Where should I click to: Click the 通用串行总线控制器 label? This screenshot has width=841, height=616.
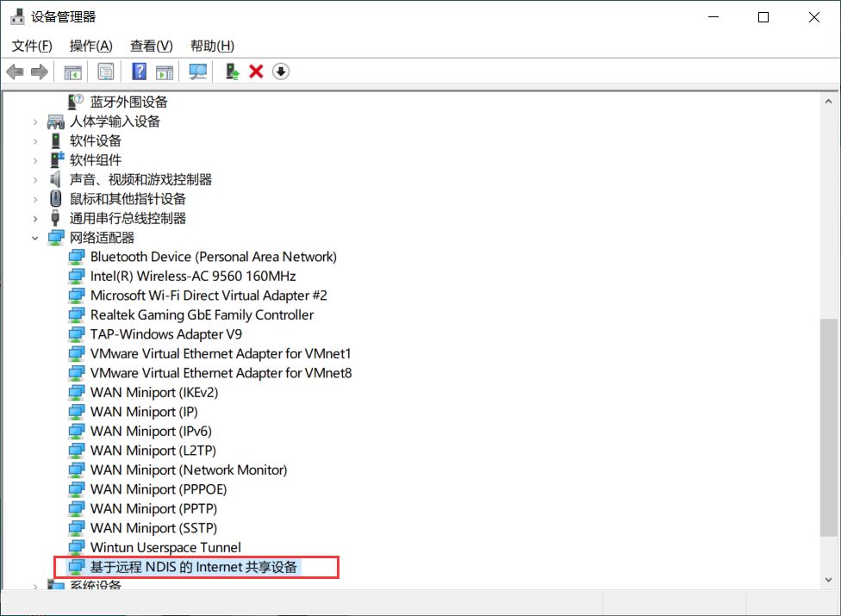[x=128, y=218]
